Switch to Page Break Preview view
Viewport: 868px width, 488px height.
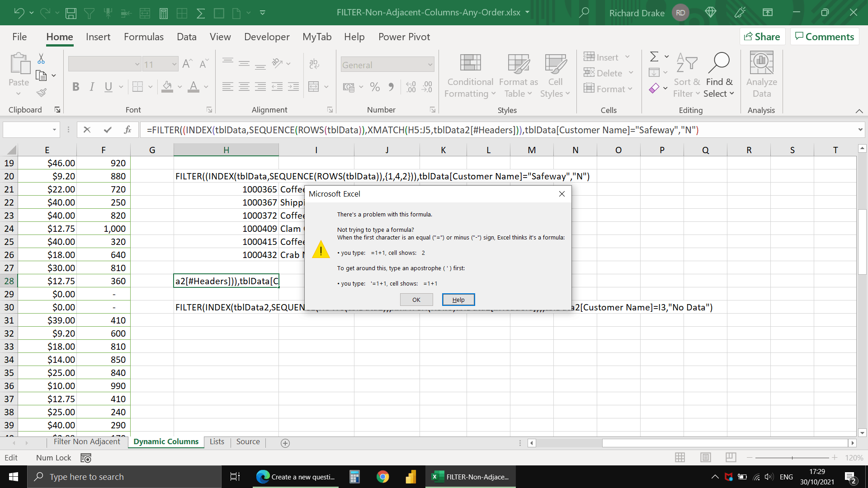(731, 458)
